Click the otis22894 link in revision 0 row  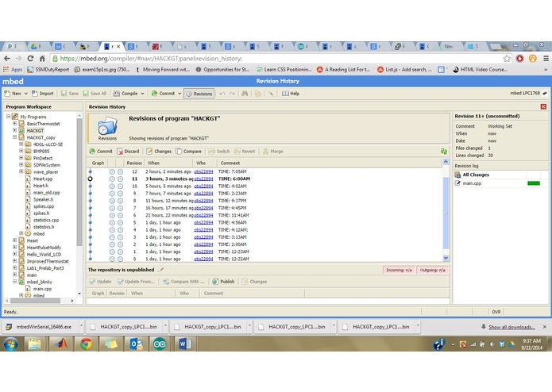click(203, 259)
